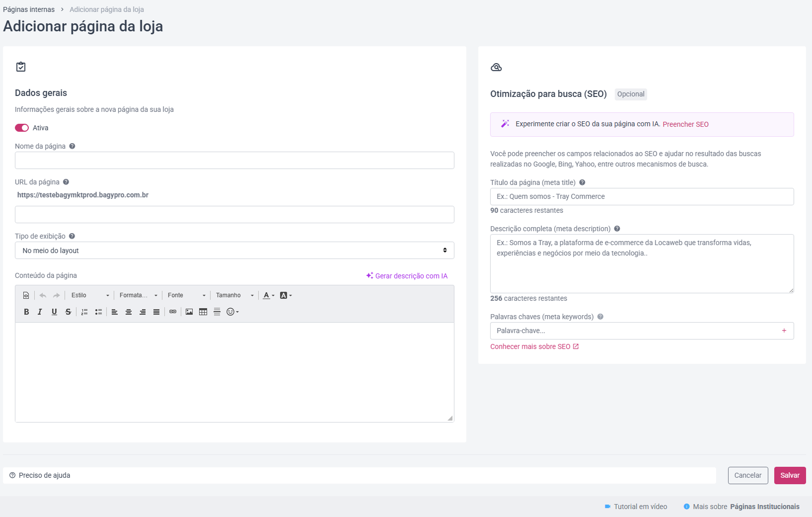The height and width of the screenshot is (517, 812).
Task: Insert an image into page content
Action: point(189,312)
